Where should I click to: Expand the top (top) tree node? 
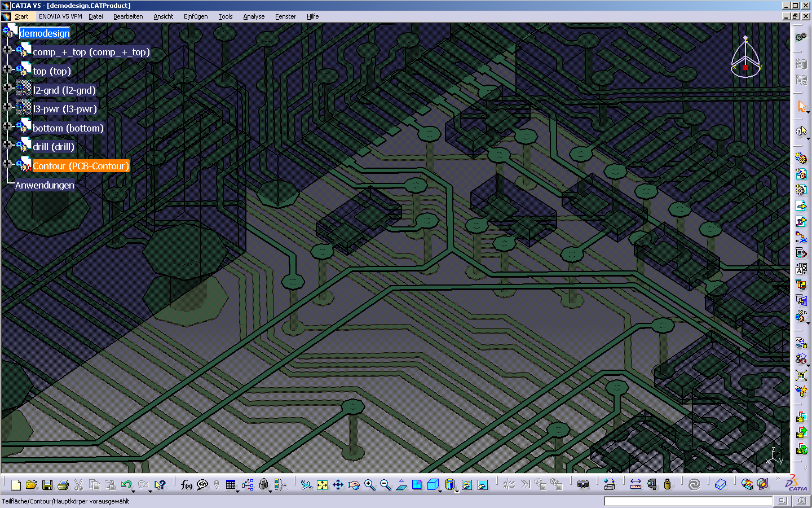7,69
